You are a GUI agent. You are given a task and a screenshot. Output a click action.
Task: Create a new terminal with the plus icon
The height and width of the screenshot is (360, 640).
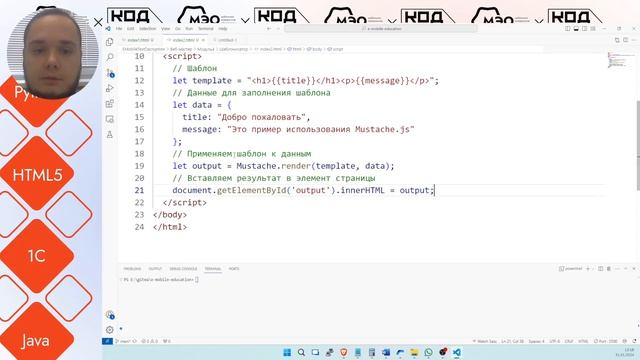588,269
